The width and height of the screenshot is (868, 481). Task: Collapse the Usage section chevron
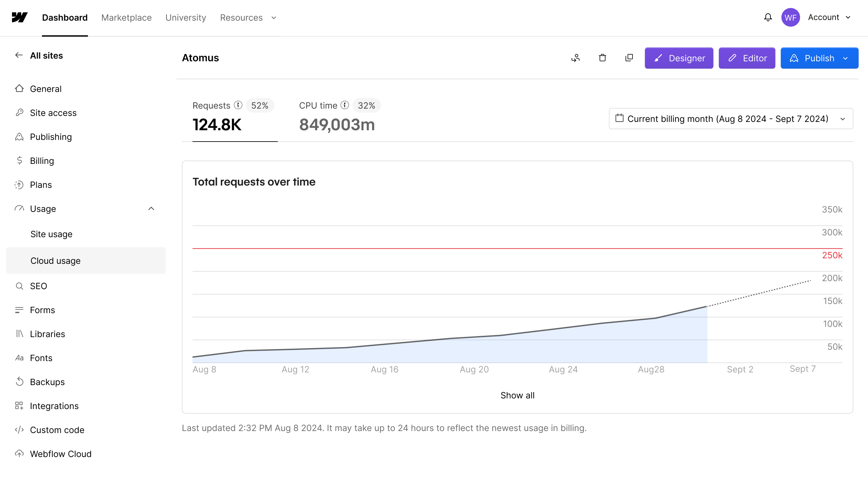[x=151, y=208]
